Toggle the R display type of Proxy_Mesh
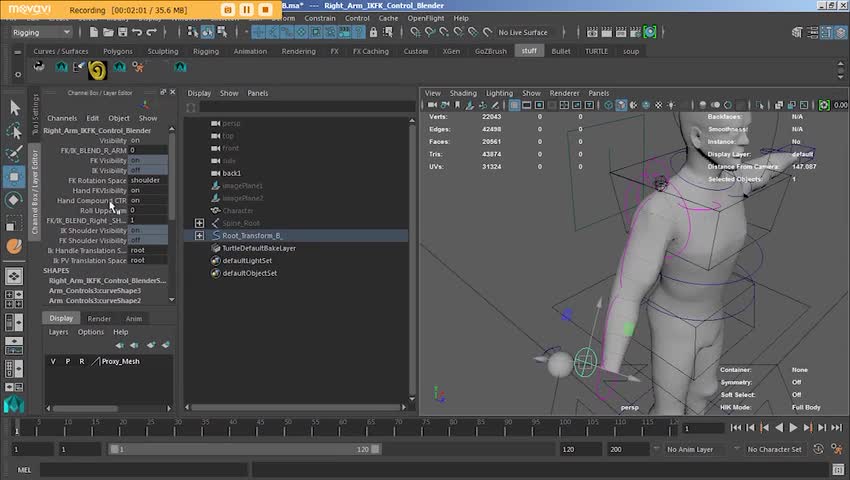 click(x=81, y=361)
